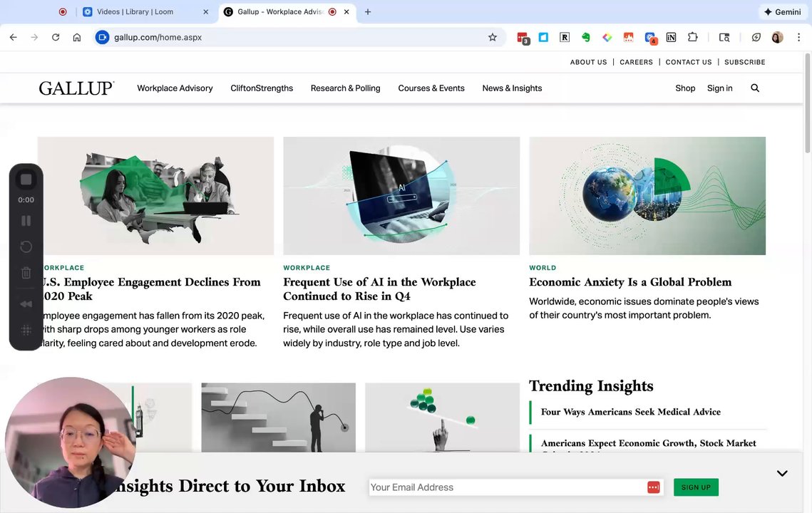
Task: Open the CliftonStrengths menu
Action: [x=262, y=88]
